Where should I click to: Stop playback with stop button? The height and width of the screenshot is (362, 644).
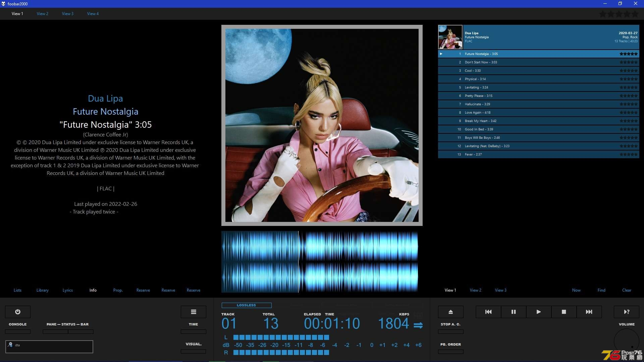[564, 312]
